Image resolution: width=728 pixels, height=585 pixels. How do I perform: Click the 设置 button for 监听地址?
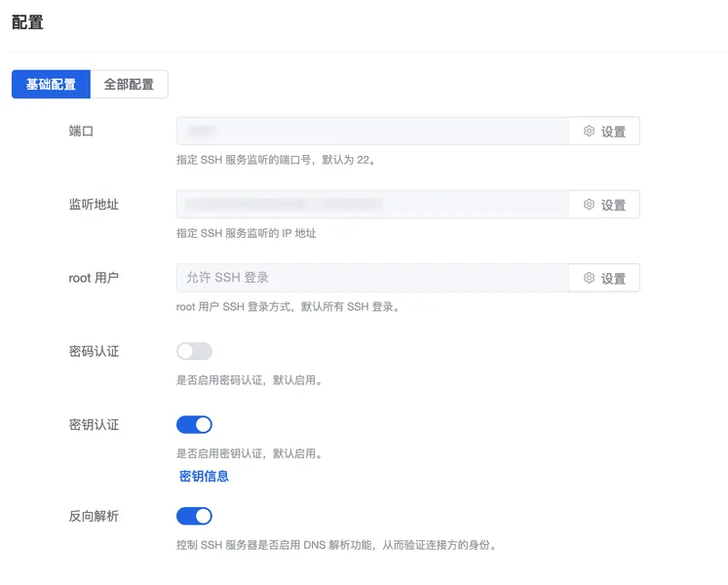coord(604,205)
